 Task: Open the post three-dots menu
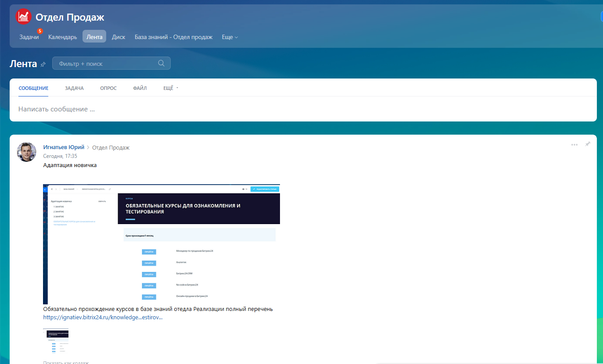pos(574,145)
